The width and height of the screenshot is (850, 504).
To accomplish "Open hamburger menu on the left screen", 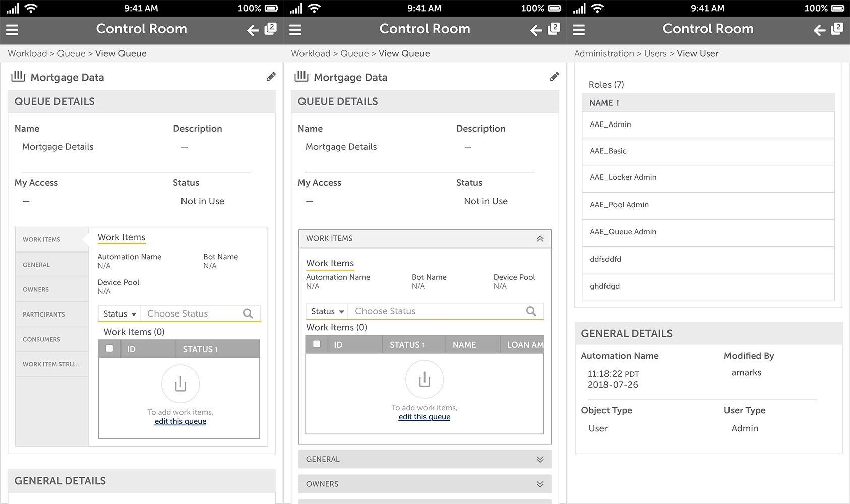I will click(12, 30).
